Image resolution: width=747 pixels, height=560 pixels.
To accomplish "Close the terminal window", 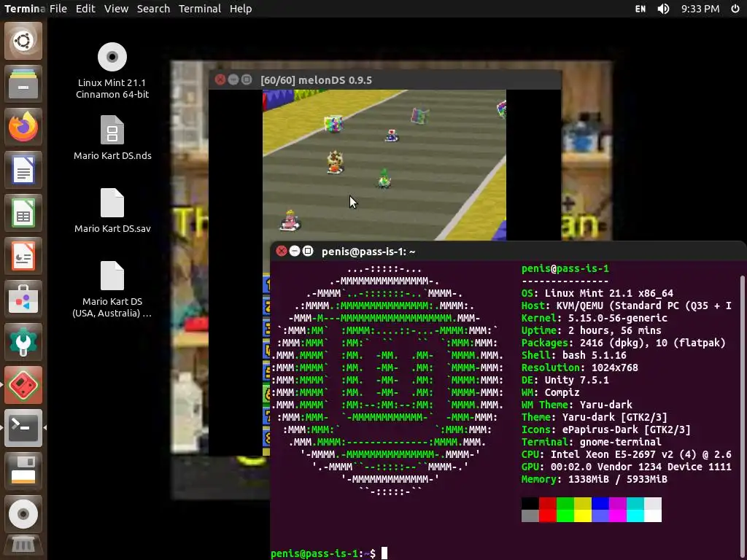I will click(x=282, y=251).
